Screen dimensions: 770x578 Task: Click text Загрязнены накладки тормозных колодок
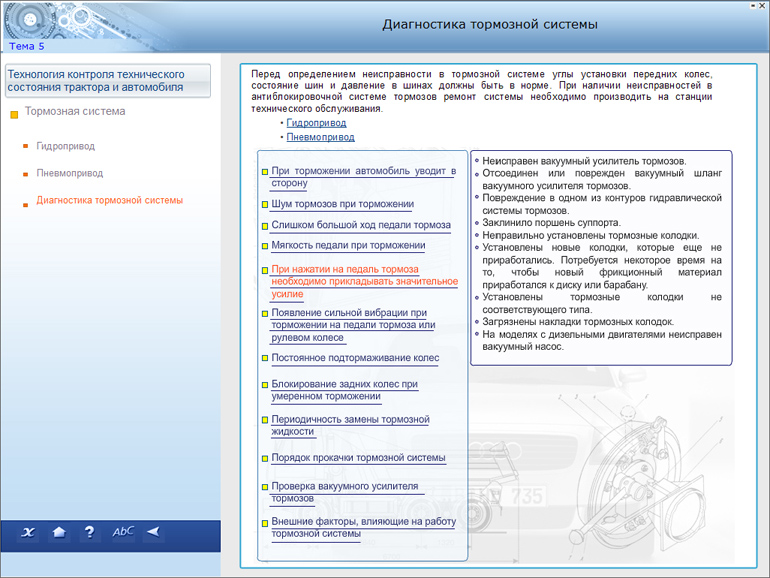pyautogui.click(x=578, y=322)
